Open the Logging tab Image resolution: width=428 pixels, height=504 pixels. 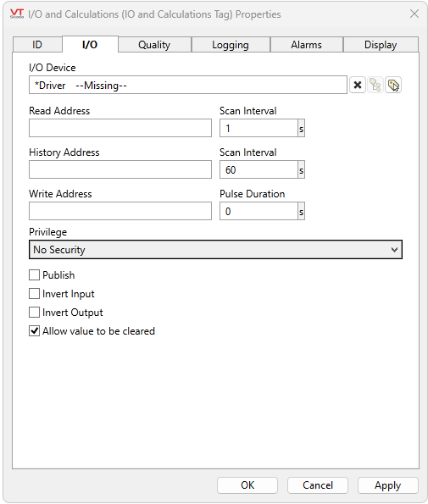click(231, 45)
